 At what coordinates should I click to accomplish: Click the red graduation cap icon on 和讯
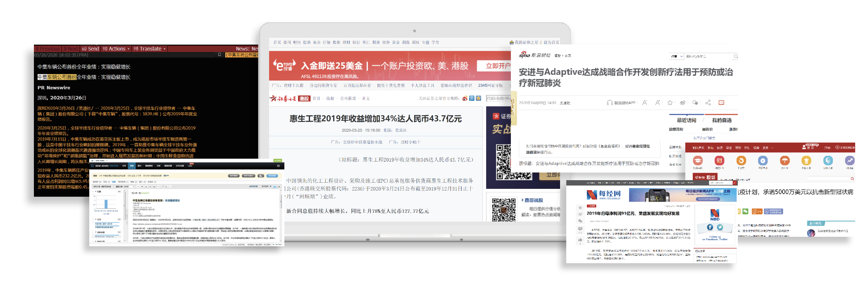[698, 160]
